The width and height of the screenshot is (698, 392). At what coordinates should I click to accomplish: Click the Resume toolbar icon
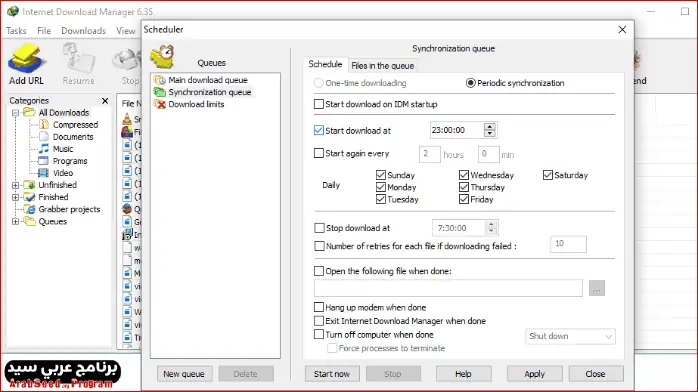(x=78, y=59)
